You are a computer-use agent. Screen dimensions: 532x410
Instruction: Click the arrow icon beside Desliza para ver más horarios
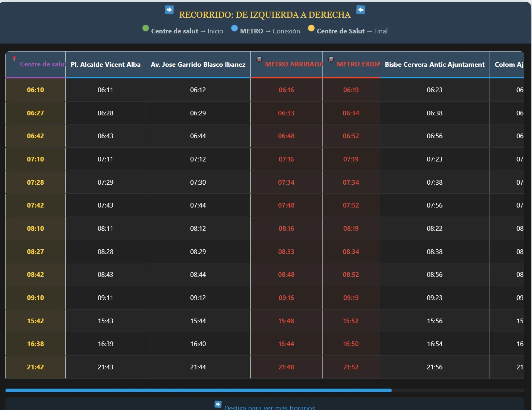click(218, 404)
